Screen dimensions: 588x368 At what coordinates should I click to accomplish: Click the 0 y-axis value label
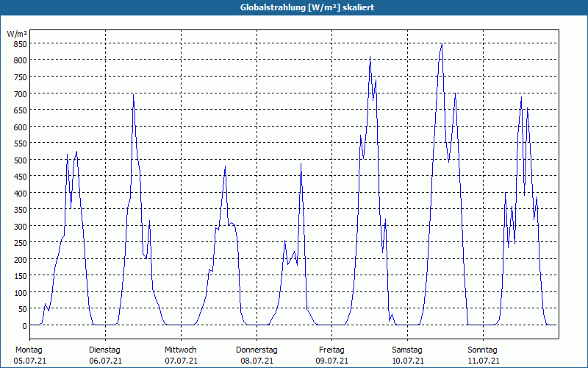25,326
